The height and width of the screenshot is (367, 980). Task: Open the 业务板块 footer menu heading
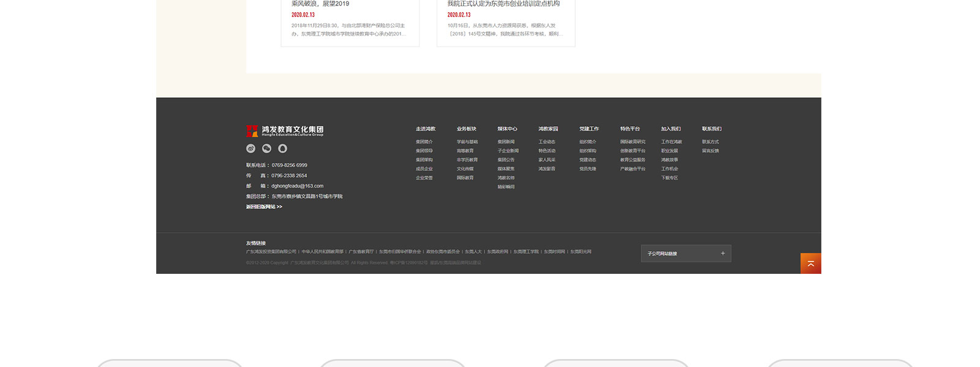click(x=466, y=129)
